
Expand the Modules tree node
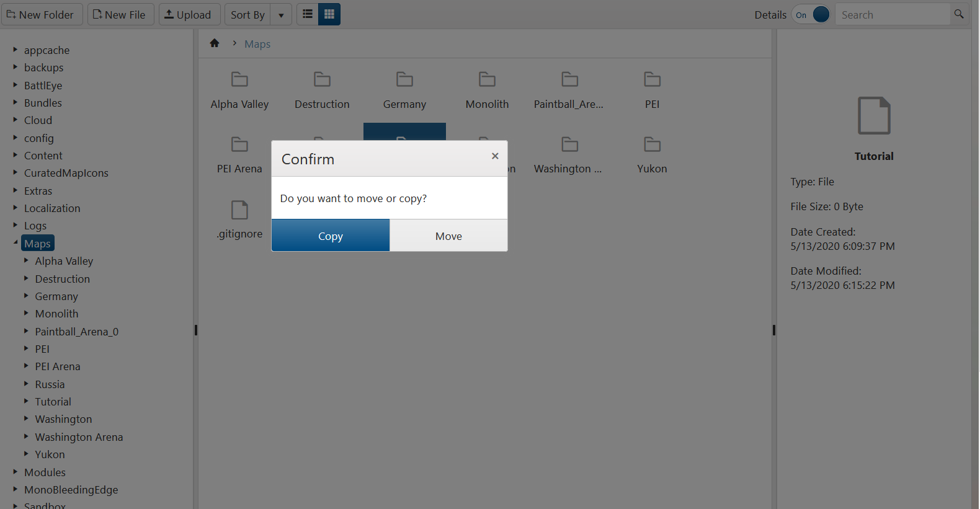(x=16, y=471)
